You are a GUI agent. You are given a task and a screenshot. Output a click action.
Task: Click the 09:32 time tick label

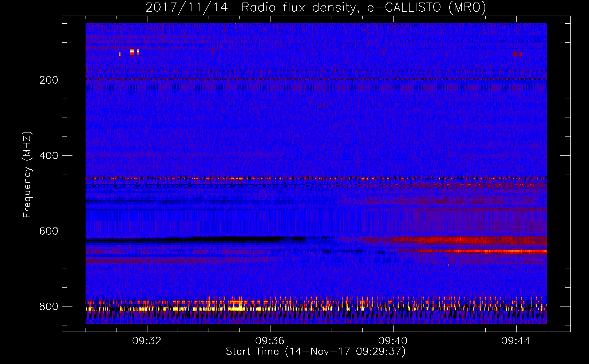click(147, 341)
